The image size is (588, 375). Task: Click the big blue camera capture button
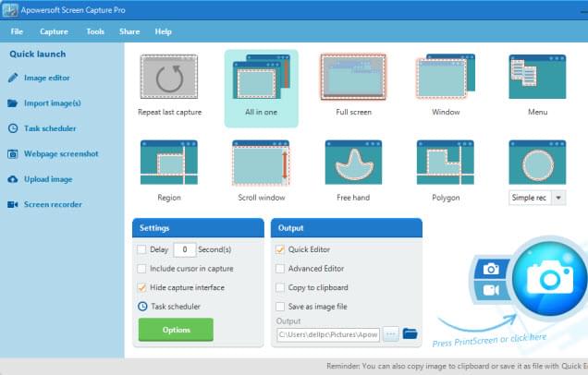pyautogui.click(x=550, y=278)
